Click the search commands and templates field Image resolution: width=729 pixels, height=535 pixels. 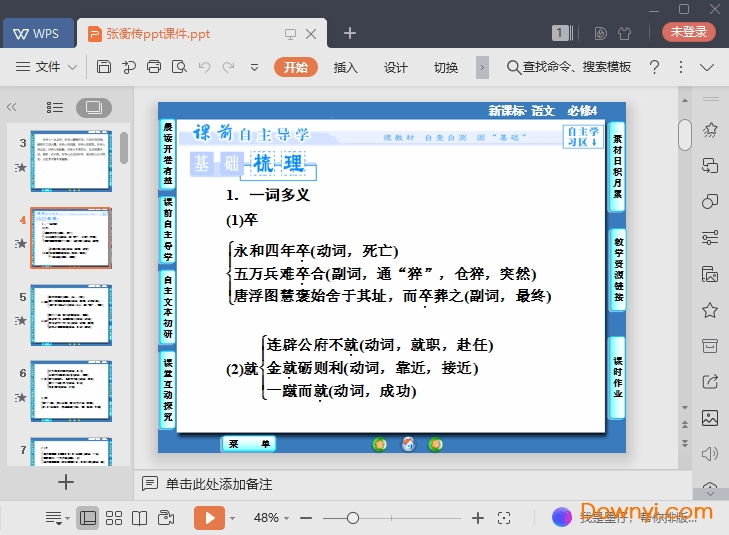(569, 67)
